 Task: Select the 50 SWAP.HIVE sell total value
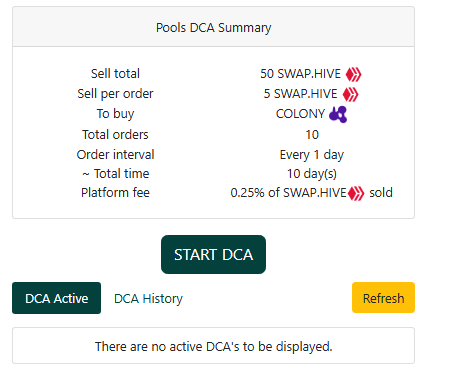(x=300, y=74)
